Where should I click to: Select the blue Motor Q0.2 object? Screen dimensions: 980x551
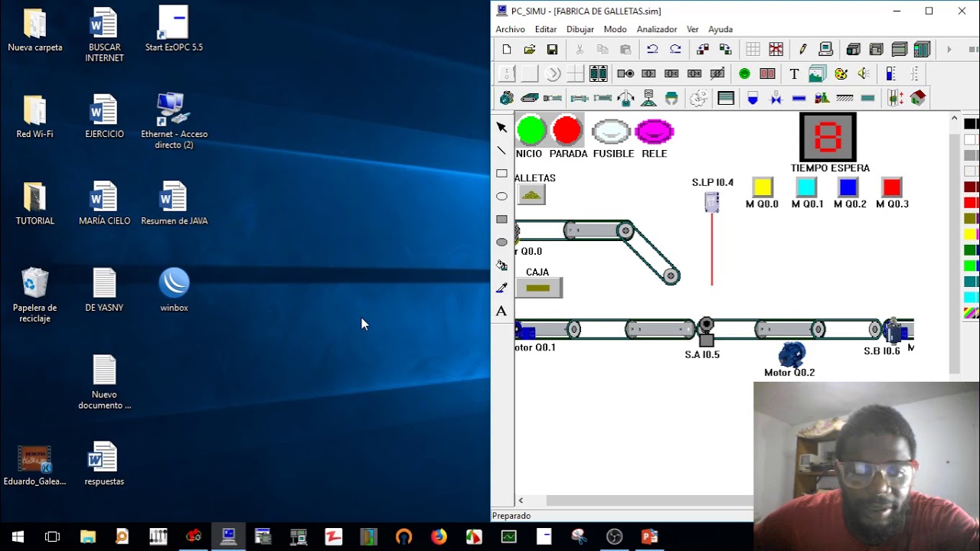[x=792, y=354]
